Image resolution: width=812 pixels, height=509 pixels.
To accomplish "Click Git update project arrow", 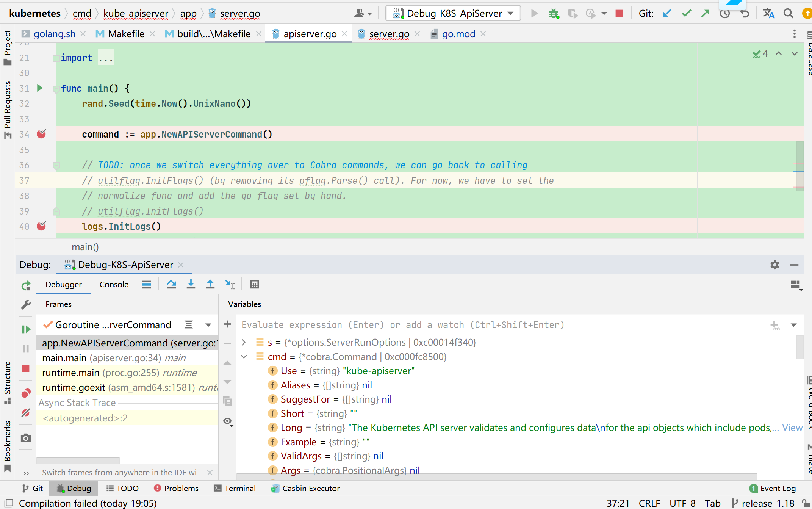I will 667,14.
